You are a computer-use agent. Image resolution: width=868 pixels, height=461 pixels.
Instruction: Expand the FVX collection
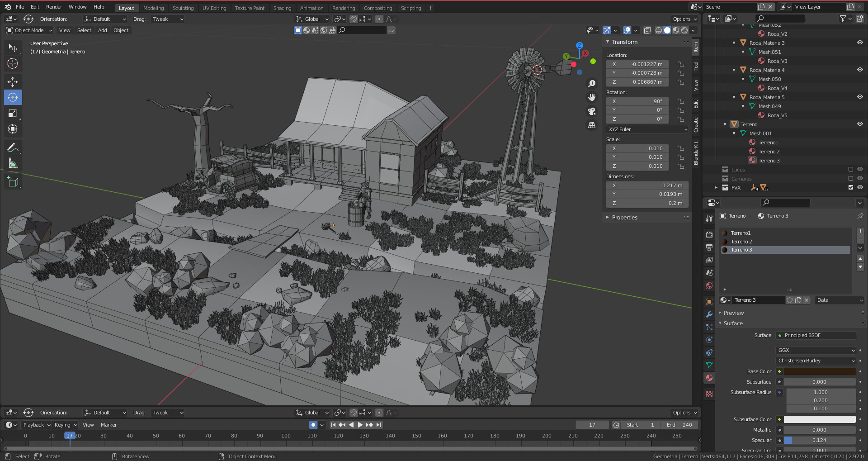click(x=717, y=188)
